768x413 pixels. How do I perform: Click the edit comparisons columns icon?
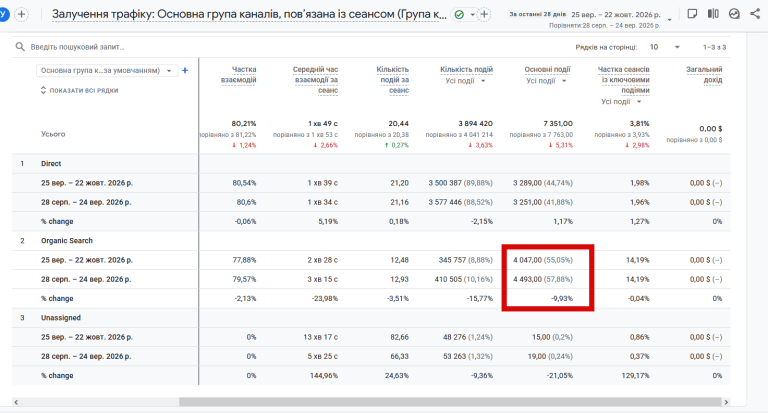pos(713,14)
